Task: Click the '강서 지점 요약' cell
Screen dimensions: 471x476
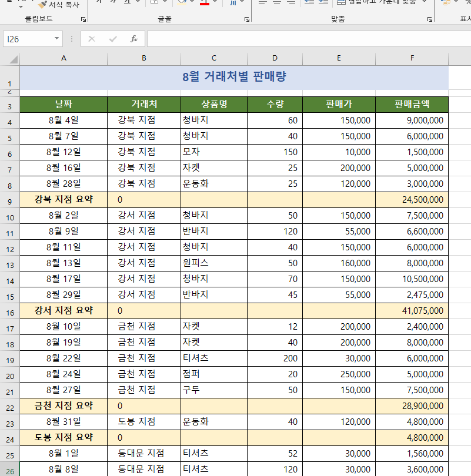Action: click(64, 311)
